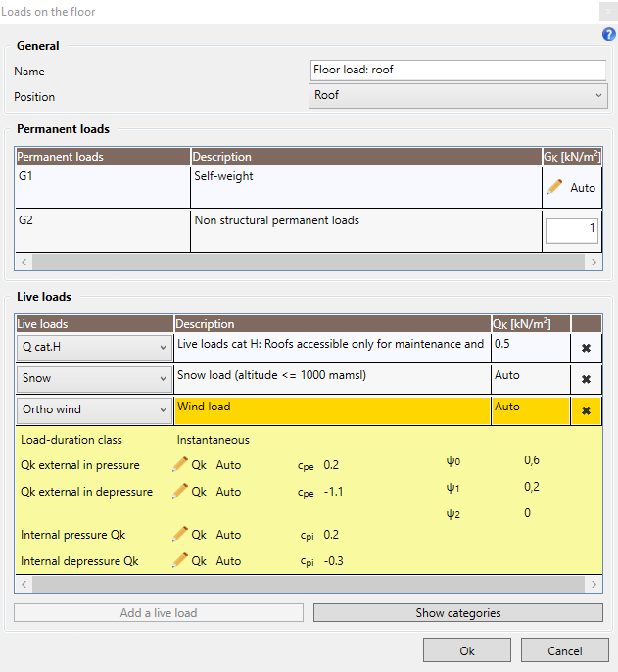
Task: Click the 'Load-duration class' label
Action: pos(71,440)
